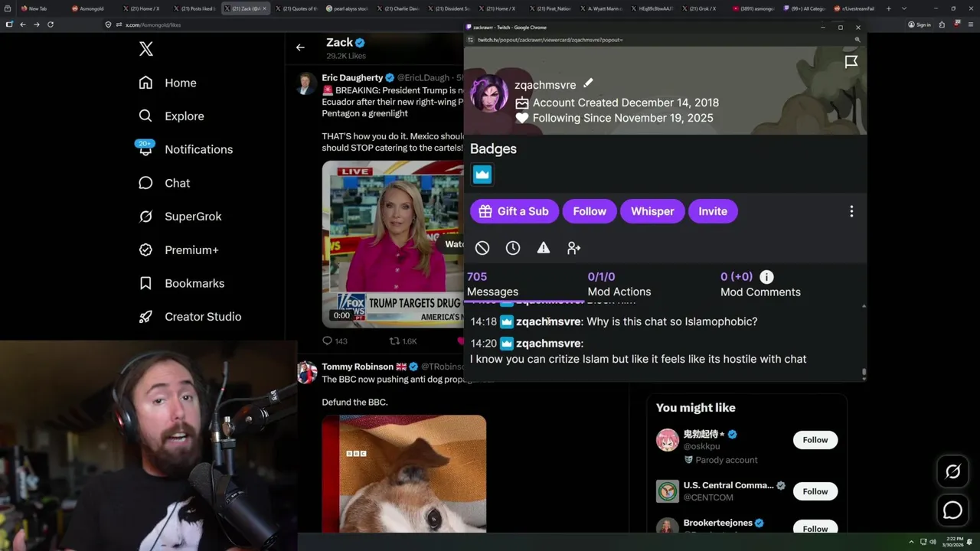
Task: Switch to the pearl abyss stock browser tab
Action: 346,8
